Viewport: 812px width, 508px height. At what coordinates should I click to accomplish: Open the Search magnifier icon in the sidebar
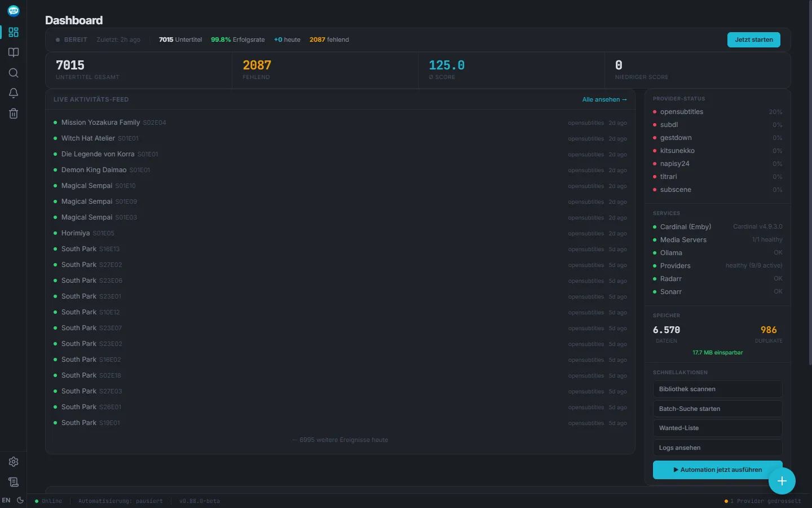point(14,73)
